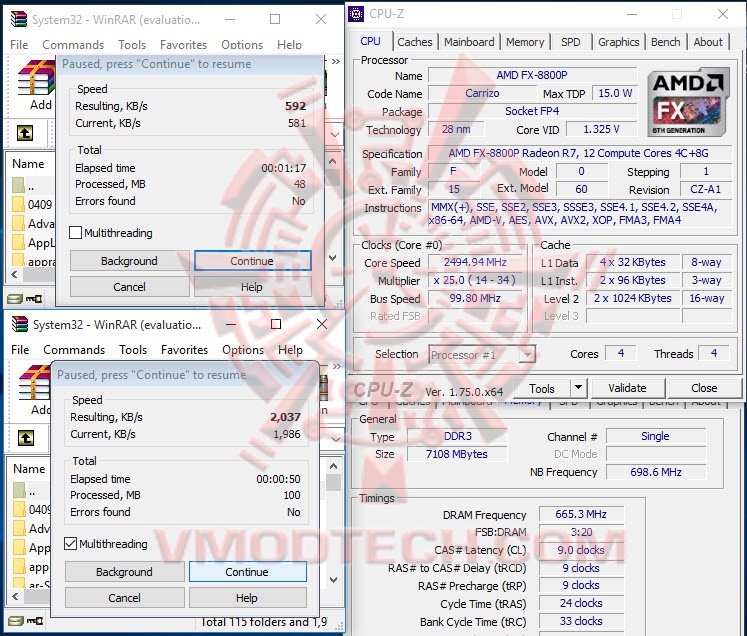Open address bar dropdown in bottom WinRAR
Viewport: 747px width, 636px height.
(335, 439)
